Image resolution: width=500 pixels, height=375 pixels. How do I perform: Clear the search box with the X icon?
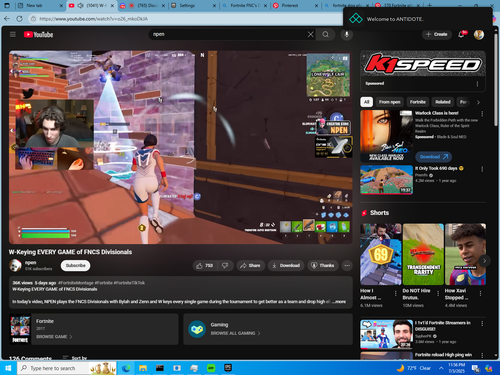pos(310,34)
